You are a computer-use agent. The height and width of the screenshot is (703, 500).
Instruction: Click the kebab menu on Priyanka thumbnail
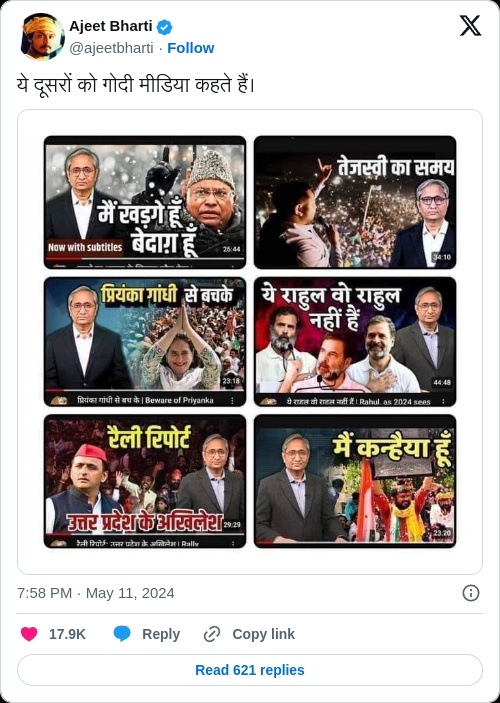[232, 400]
